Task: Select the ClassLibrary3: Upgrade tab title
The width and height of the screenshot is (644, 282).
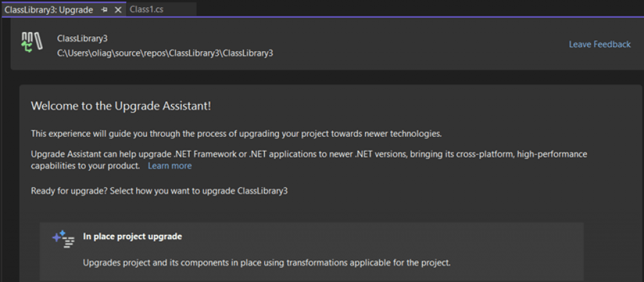Action: click(48, 10)
